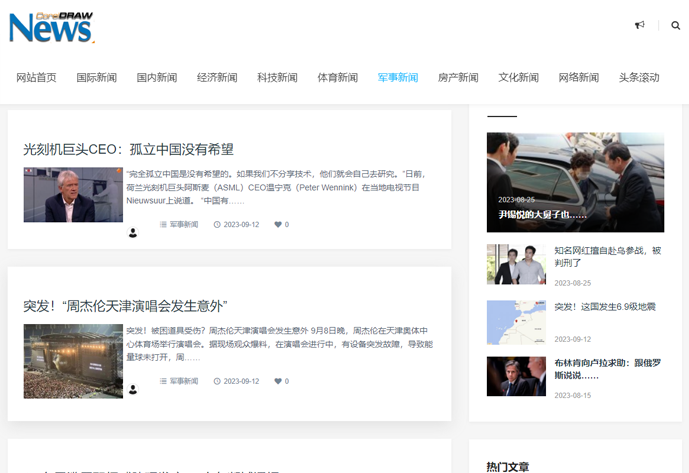The width and height of the screenshot is (689, 473).
Task: Click the clock date icon on ASML article
Action: (x=217, y=225)
